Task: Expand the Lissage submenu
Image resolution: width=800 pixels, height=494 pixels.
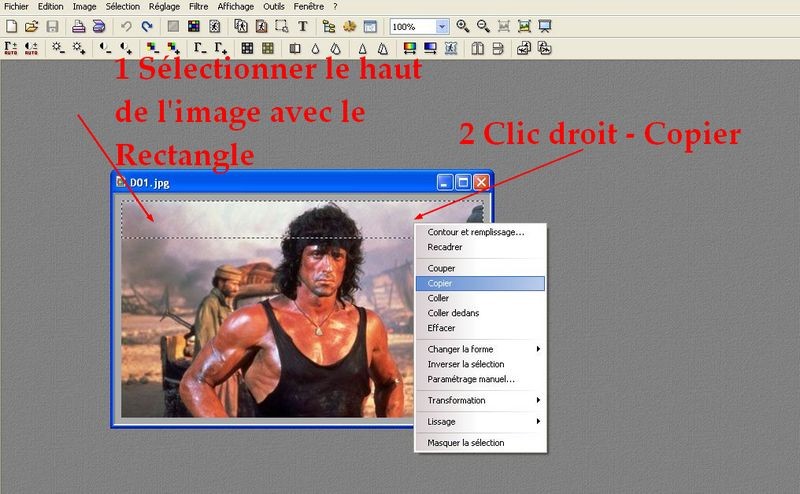Action: [x=482, y=422]
